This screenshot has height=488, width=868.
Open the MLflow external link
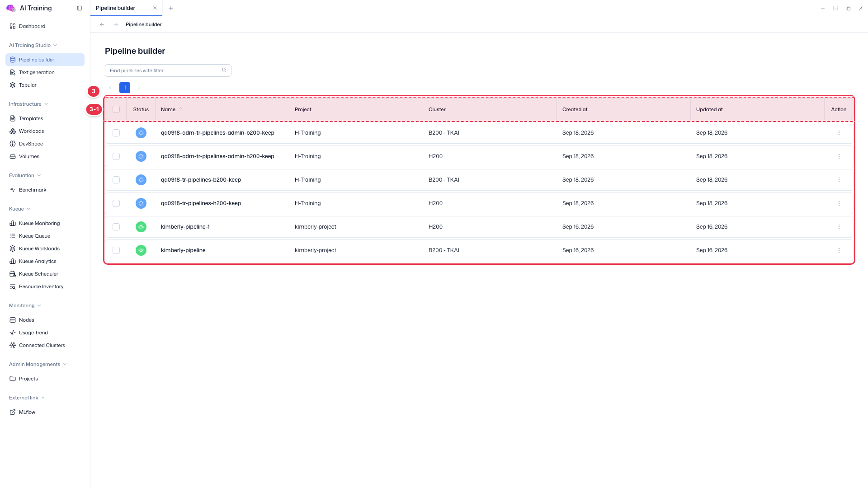45,412
